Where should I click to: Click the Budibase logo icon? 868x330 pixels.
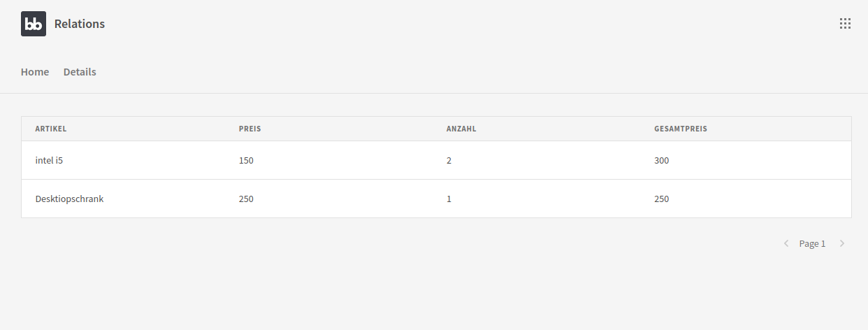coord(34,24)
